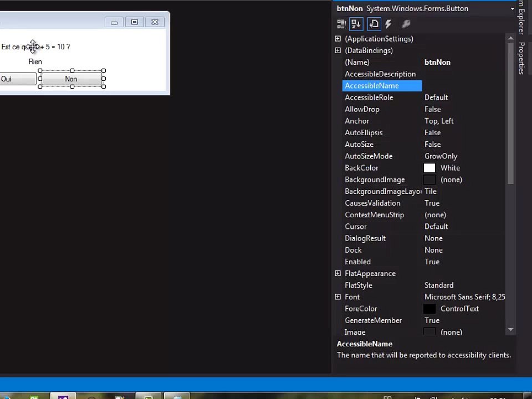This screenshot has height=399, width=532.
Task: Click the BackgroundImage preview swatch
Action: point(429,180)
